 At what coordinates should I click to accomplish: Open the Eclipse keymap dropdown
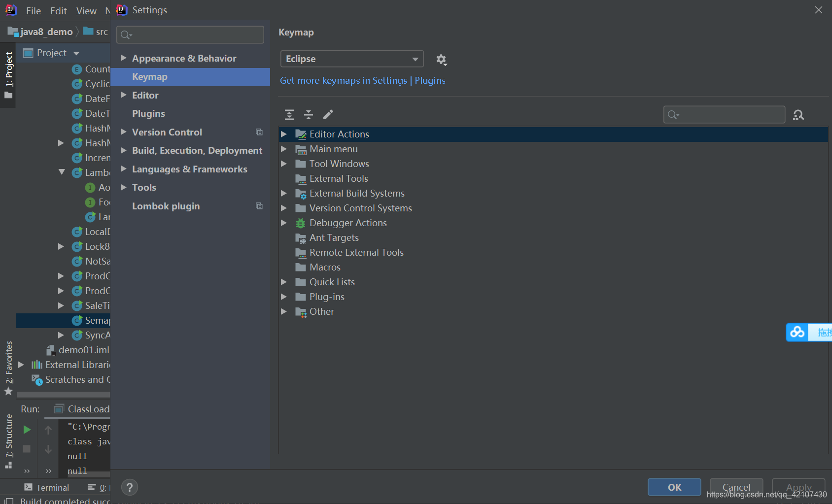pos(352,59)
